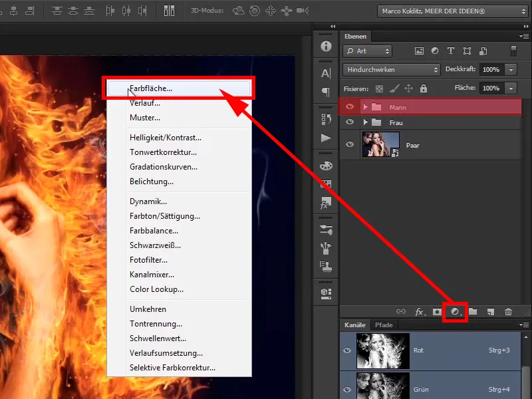The height and width of the screenshot is (399, 532).
Task: Open the Styles fx panel icon
Action: (326, 203)
